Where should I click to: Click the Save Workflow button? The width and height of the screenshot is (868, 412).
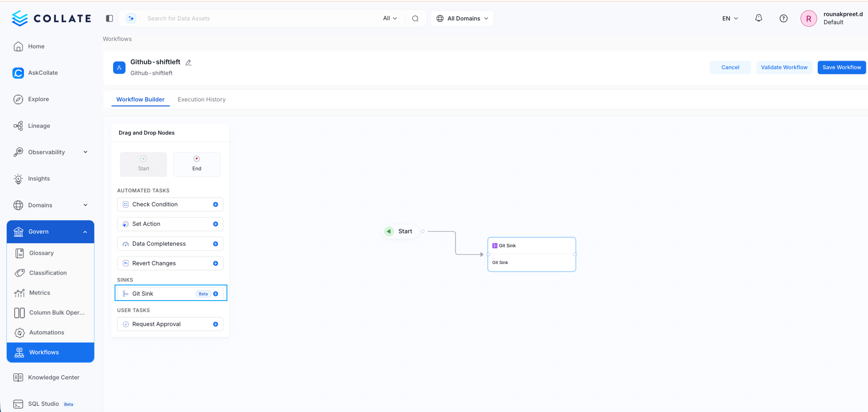841,67
